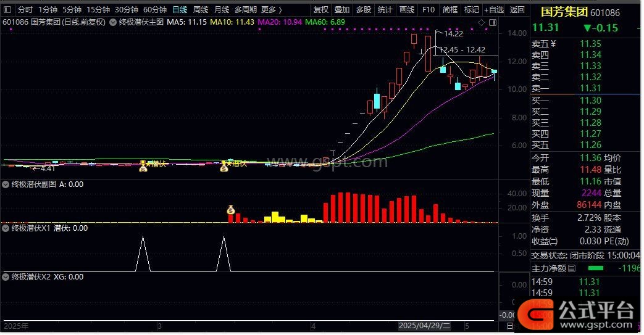
Task: Open the 更多 periods menu
Action: point(271,10)
